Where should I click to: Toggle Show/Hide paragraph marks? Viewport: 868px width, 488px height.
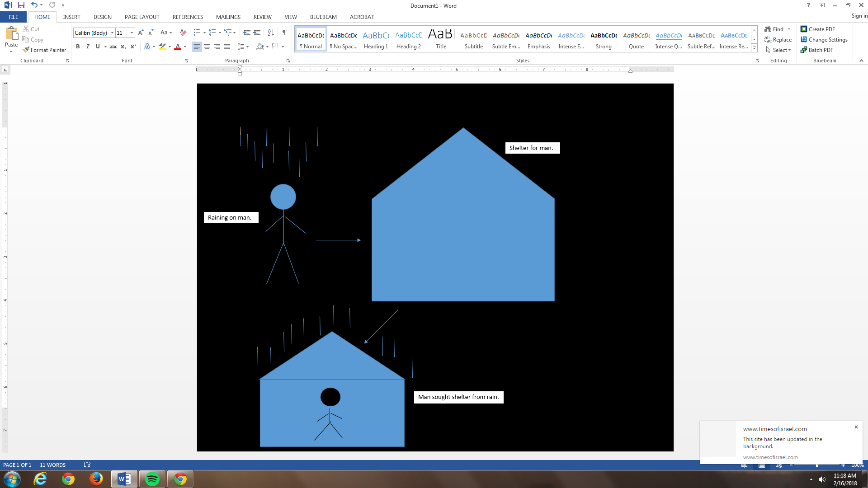coord(284,33)
